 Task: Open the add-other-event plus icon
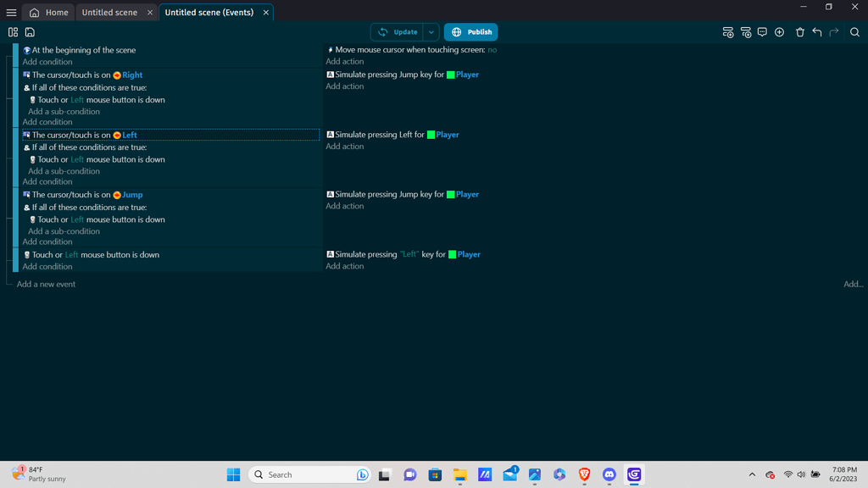point(779,31)
